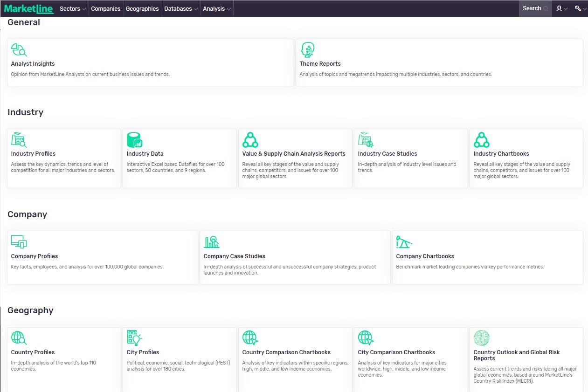Click the Company Profiles devices icon
Screen dimensions: 588x392
19,242
